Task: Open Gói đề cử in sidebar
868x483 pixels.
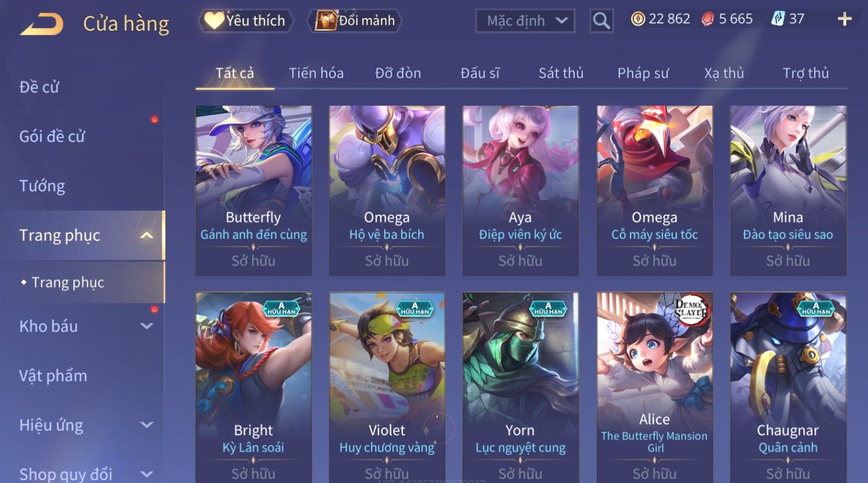Action: pos(52,137)
